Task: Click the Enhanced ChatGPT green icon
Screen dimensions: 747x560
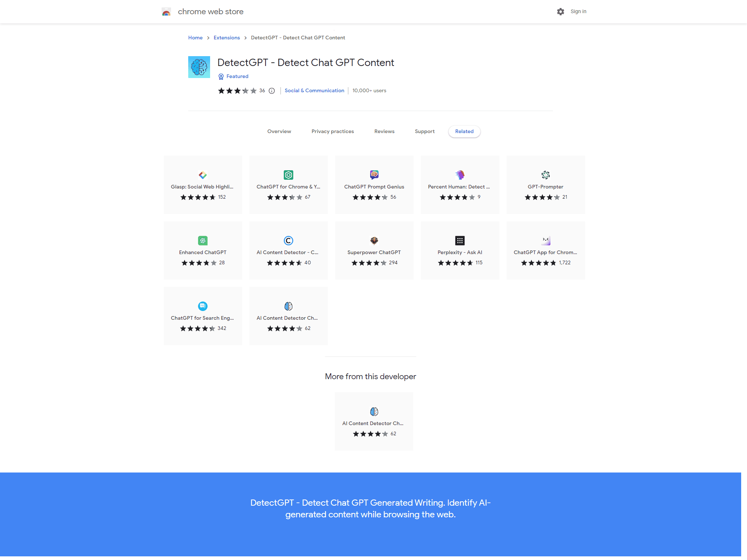Action: click(x=203, y=241)
